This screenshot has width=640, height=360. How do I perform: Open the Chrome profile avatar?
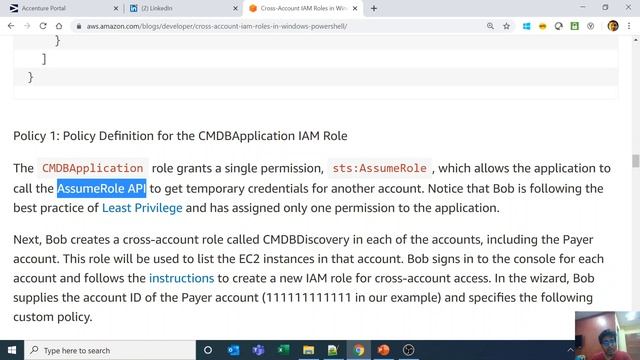pos(613,26)
